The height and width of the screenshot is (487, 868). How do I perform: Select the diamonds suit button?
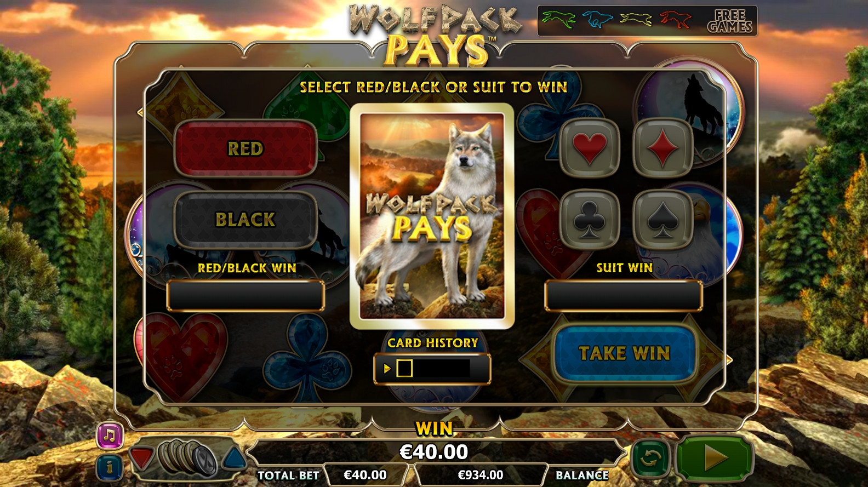coord(663,148)
